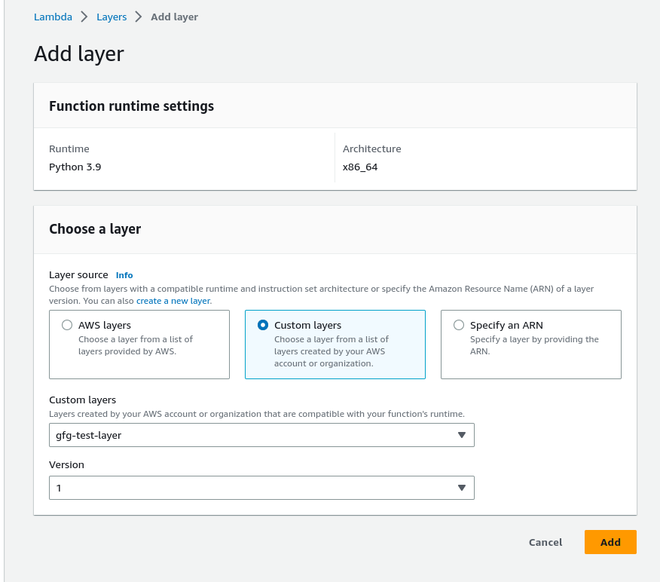This screenshot has width=660, height=582.
Task: Navigate to Layers in the breadcrumb
Action: coord(111,17)
